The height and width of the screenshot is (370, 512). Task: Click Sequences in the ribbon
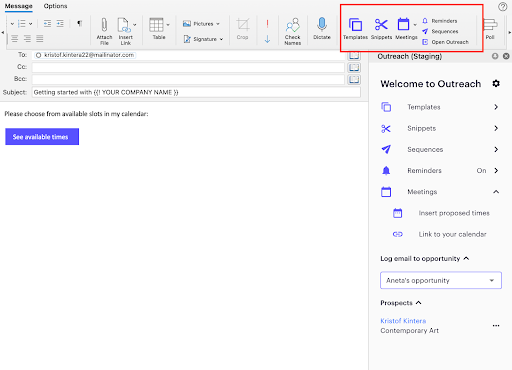(x=440, y=31)
